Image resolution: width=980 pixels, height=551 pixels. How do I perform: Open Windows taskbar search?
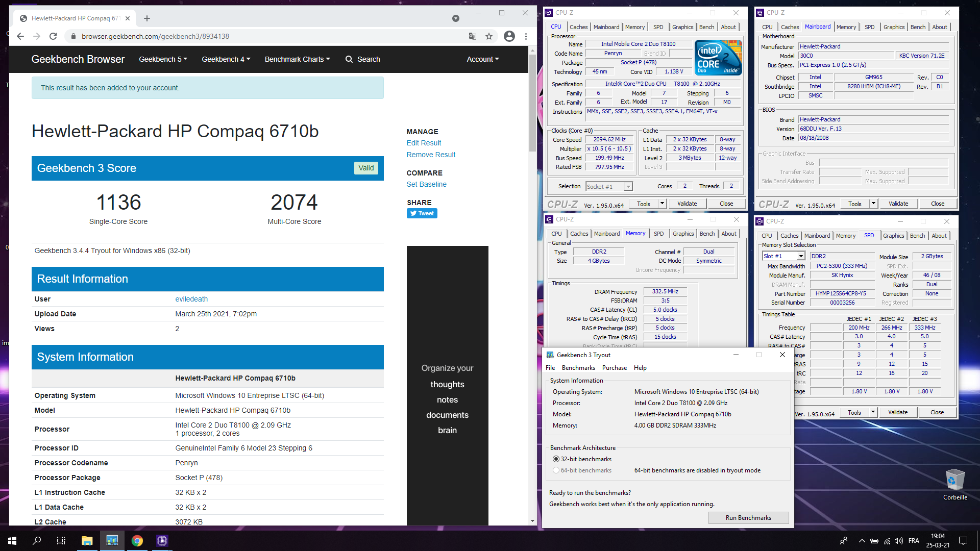(x=37, y=541)
